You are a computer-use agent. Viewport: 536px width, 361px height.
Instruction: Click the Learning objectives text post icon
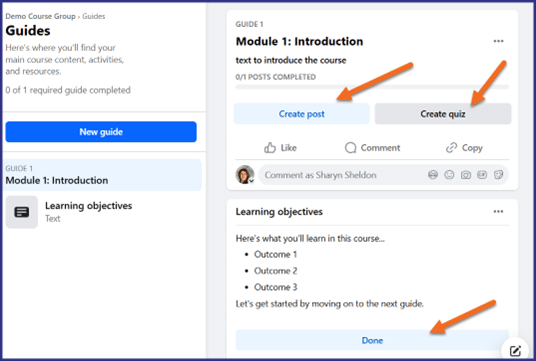tap(22, 212)
